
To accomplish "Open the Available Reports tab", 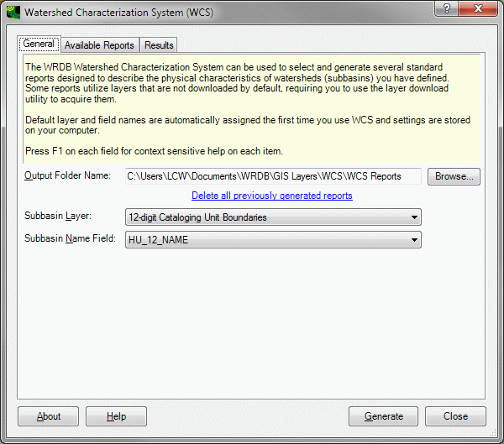I will pyautogui.click(x=99, y=45).
